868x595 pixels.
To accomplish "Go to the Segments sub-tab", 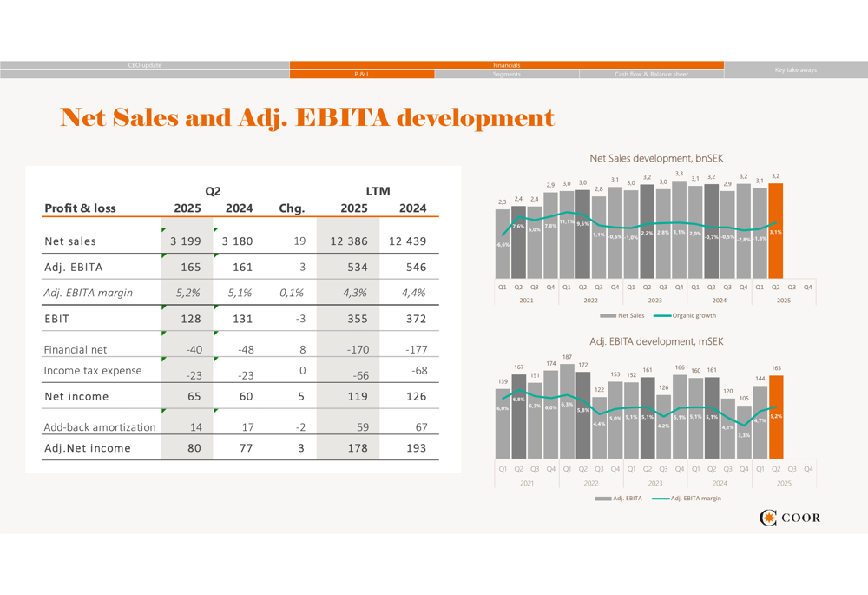I will [x=506, y=75].
